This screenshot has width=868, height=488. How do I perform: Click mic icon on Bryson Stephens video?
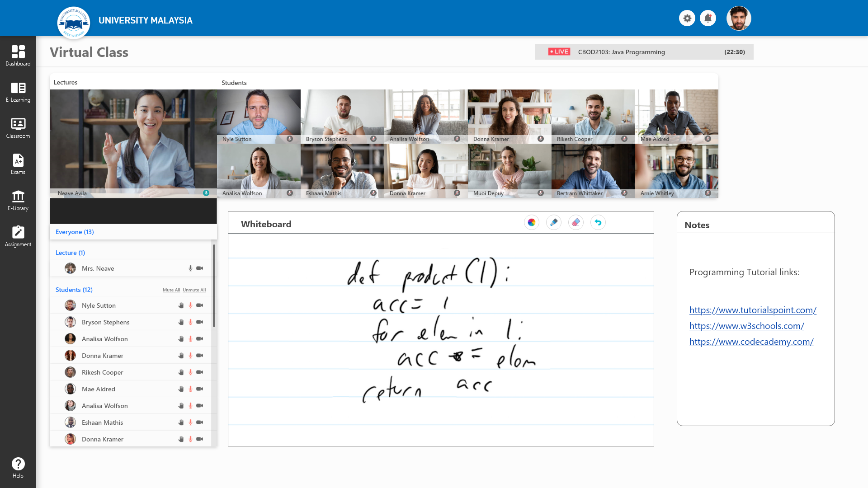(x=373, y=139)
